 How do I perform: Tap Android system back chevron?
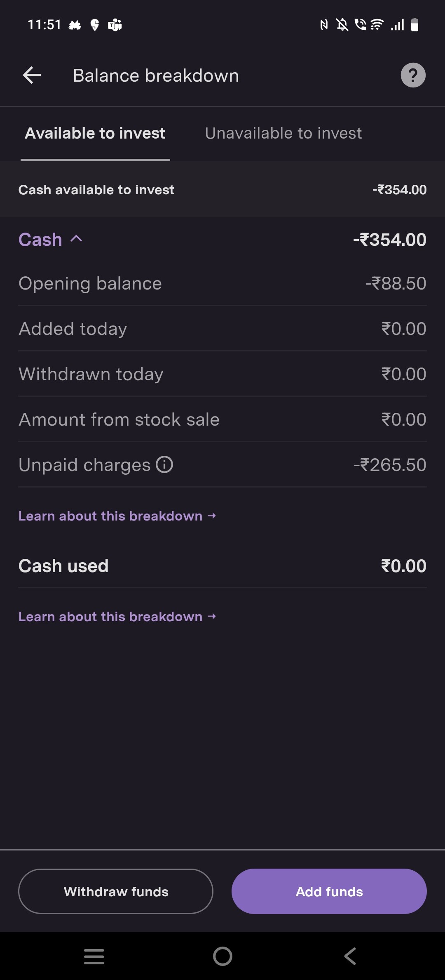coord(350,956)
